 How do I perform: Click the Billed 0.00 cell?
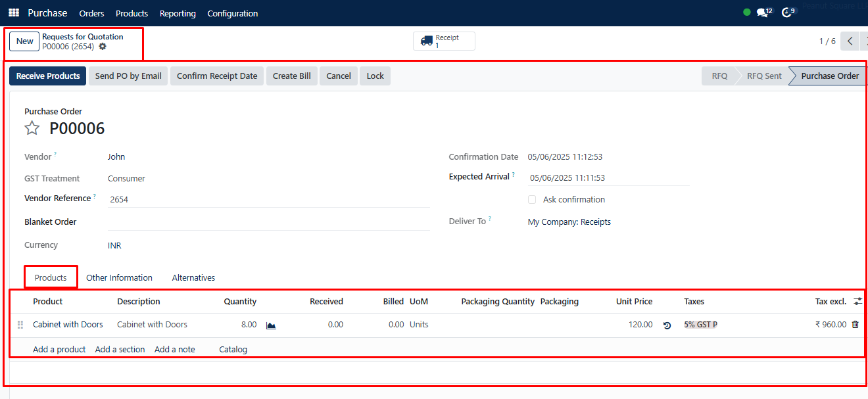point(396,325)
